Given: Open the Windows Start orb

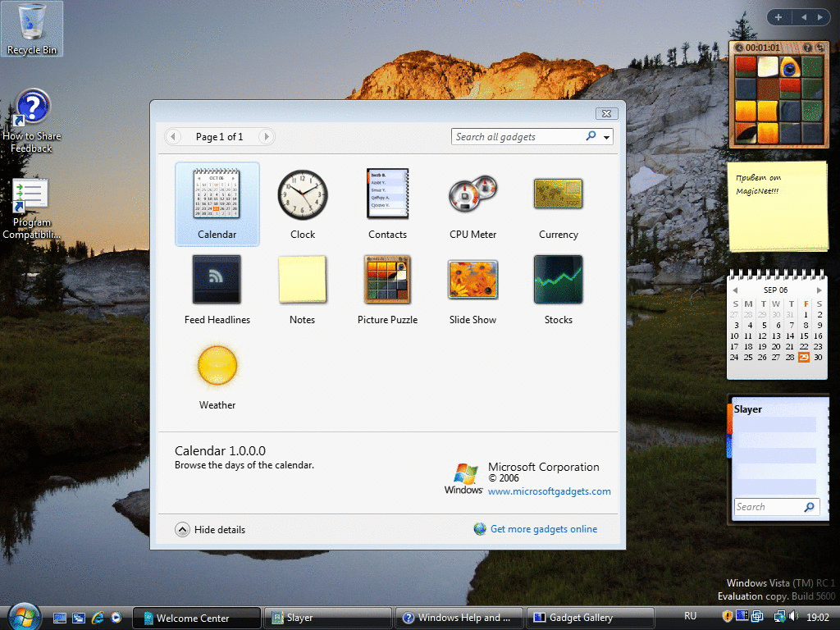Looking at the screenshot, I should tap(24, 616).
